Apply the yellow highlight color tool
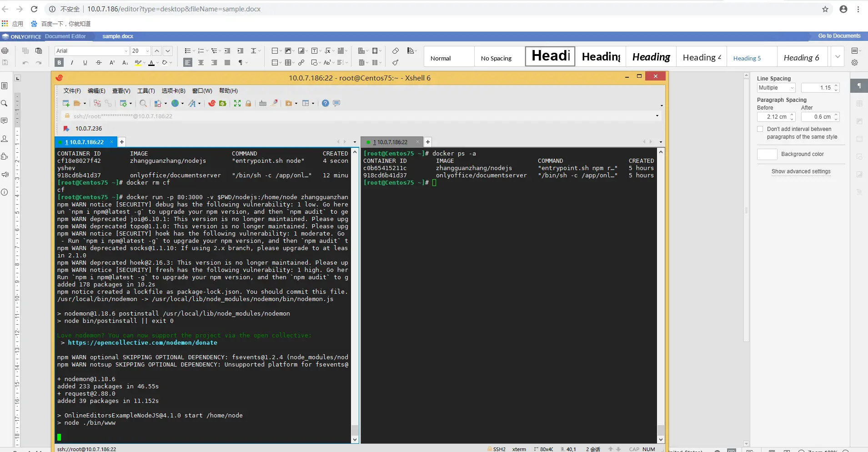This screenshot has height=452, width=868. [x=138, y=63]
